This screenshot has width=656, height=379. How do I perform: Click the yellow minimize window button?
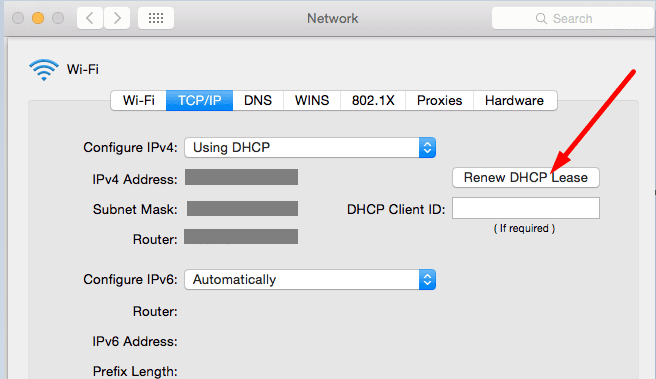pos(38,18)
